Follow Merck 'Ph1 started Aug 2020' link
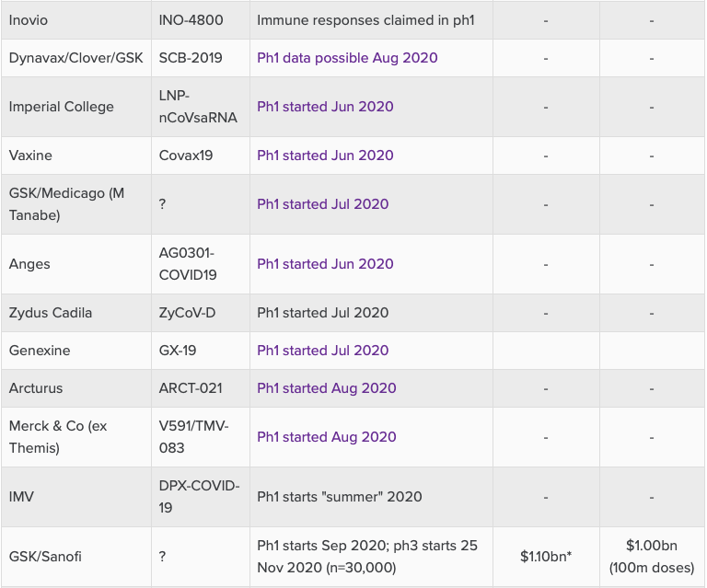Viewport: 707px width, 588px height. (326, 437)
